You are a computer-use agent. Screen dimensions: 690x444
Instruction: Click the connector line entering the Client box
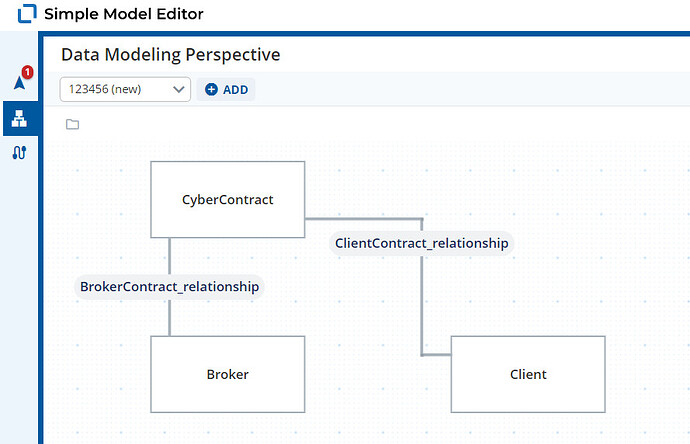(436, 354)
